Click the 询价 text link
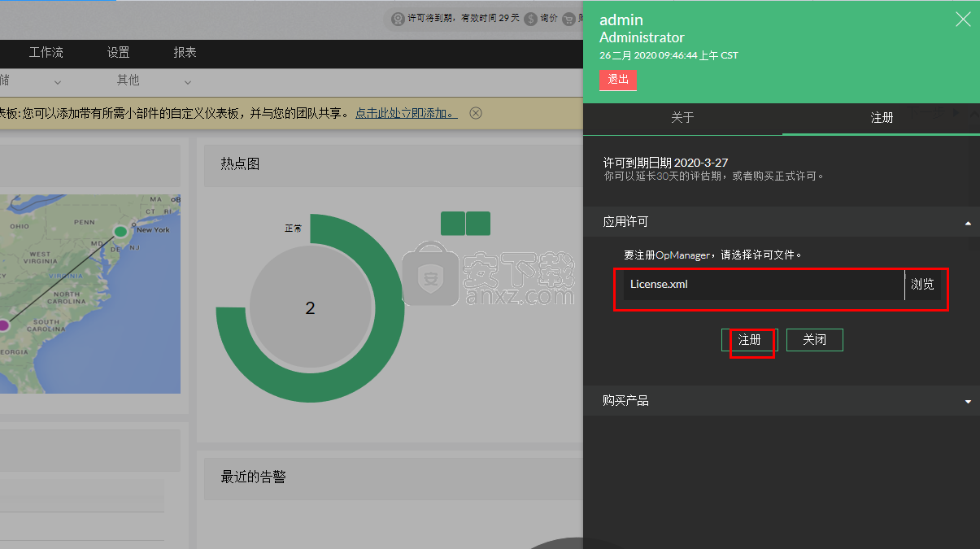The image size is (980, 549). [x=549, y=19]
